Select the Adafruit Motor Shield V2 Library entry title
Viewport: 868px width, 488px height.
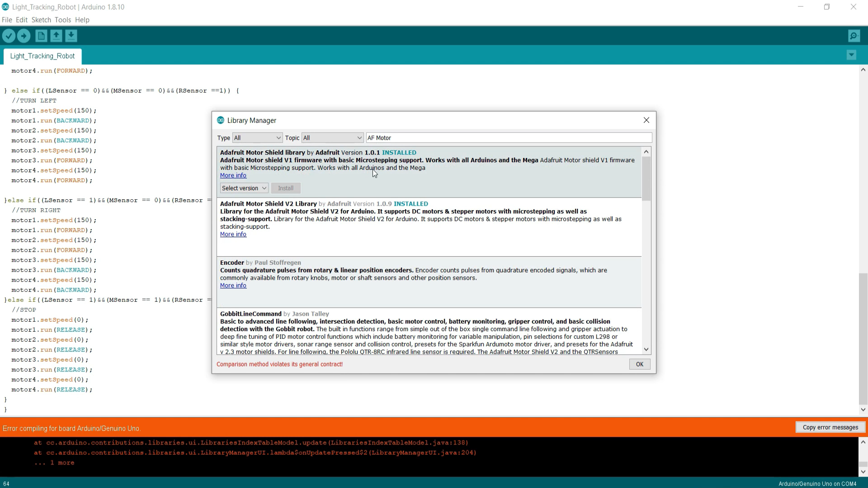[269, 204]
